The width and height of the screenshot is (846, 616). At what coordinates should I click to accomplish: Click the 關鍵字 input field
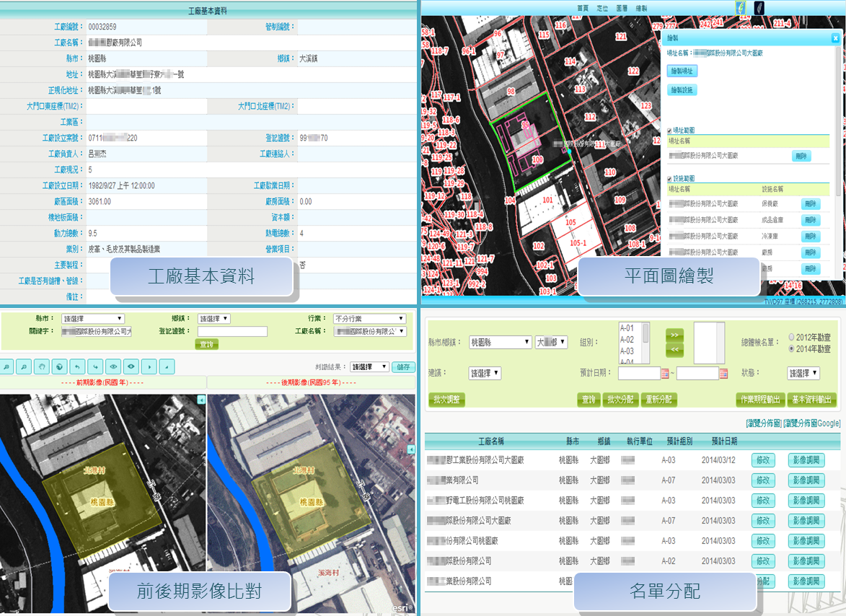click(x=97, y=331)
